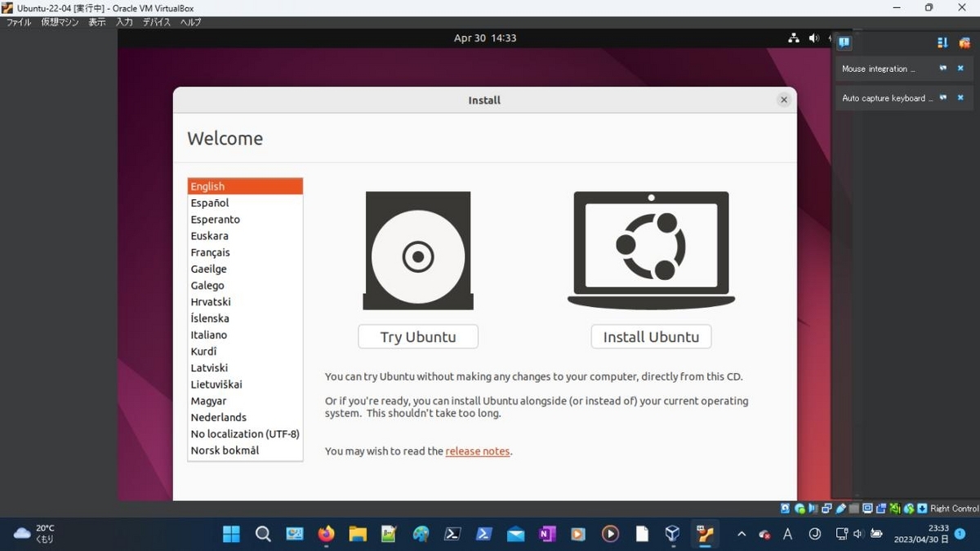980x551 pixels.
Task: Select English in the language list
Action: pos(245,186)
